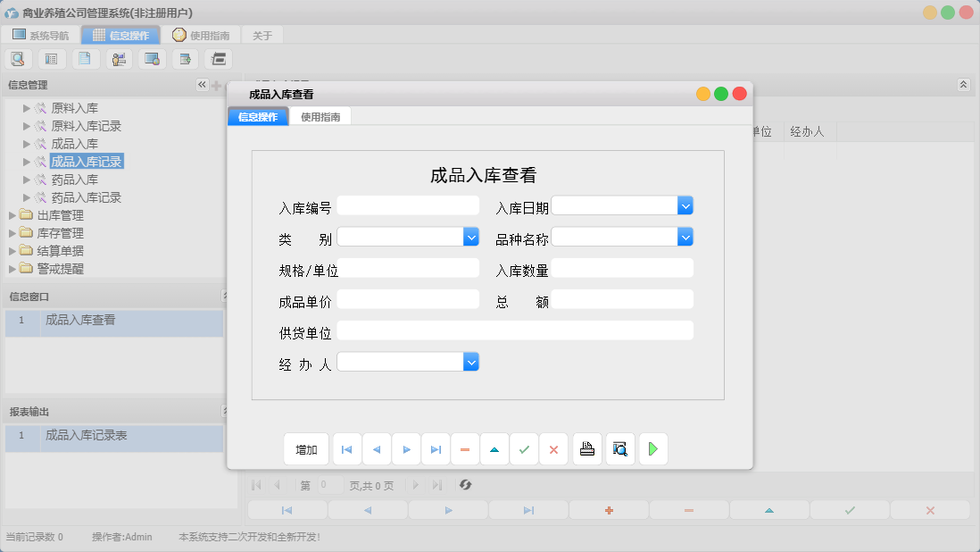Viewport: 980px width, 552px height.
Task: Open the 类别 category dropdown
Action: pyautogui.click(x=471, y=236)
